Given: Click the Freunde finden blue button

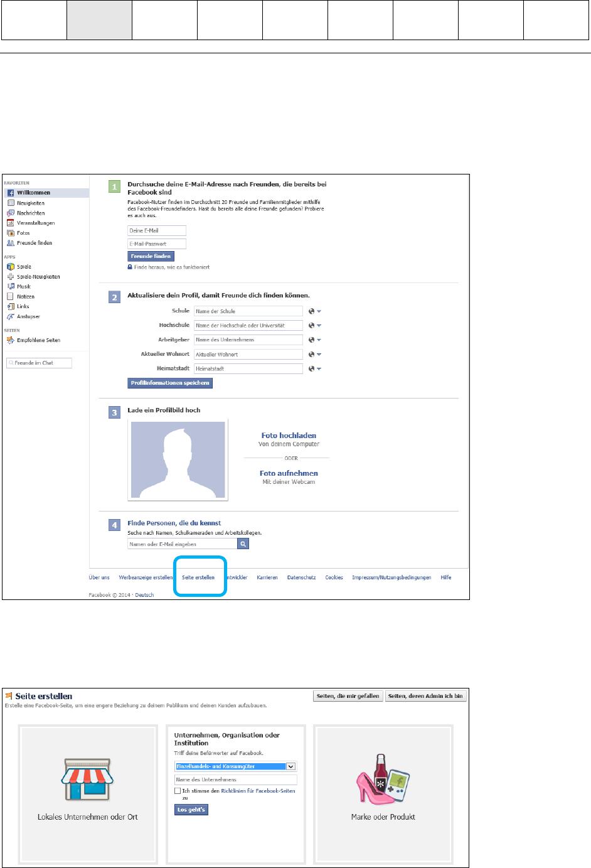Looking at the screenshot, I should click(151, 256).
